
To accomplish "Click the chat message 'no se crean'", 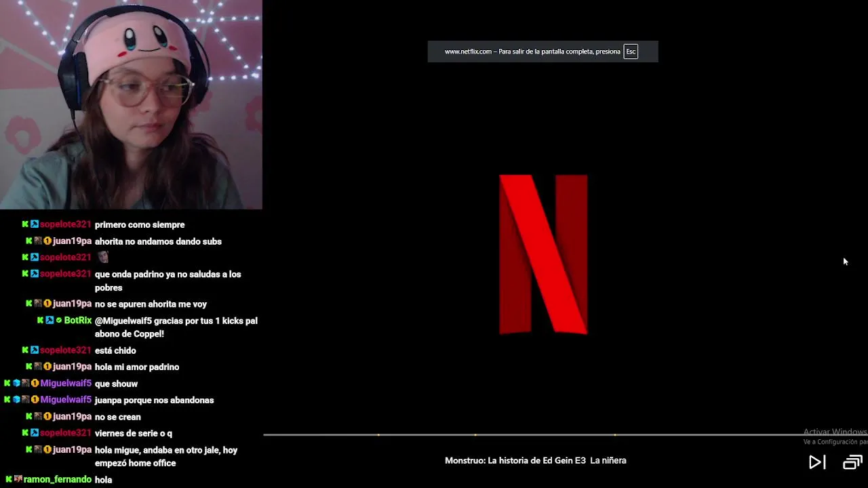I will click(118, 417).
